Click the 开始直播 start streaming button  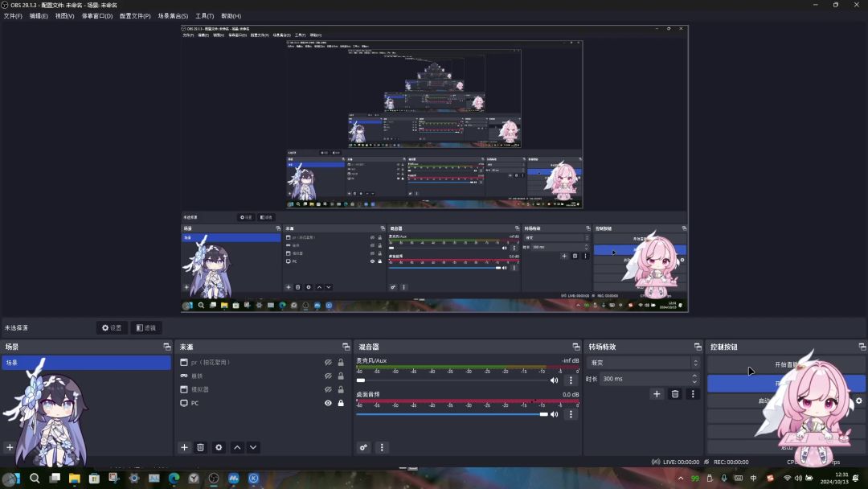coord(786,364)
